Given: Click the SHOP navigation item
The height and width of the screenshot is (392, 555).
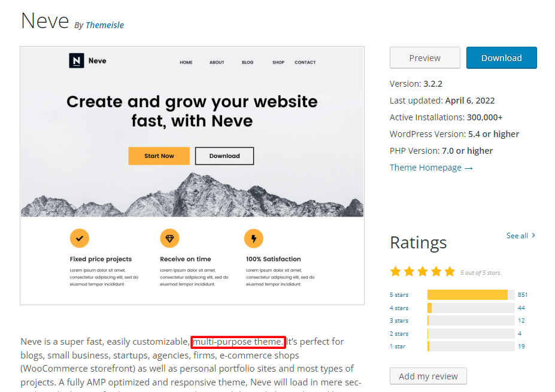Looking at the screenshot, I should tap(278, 62).
